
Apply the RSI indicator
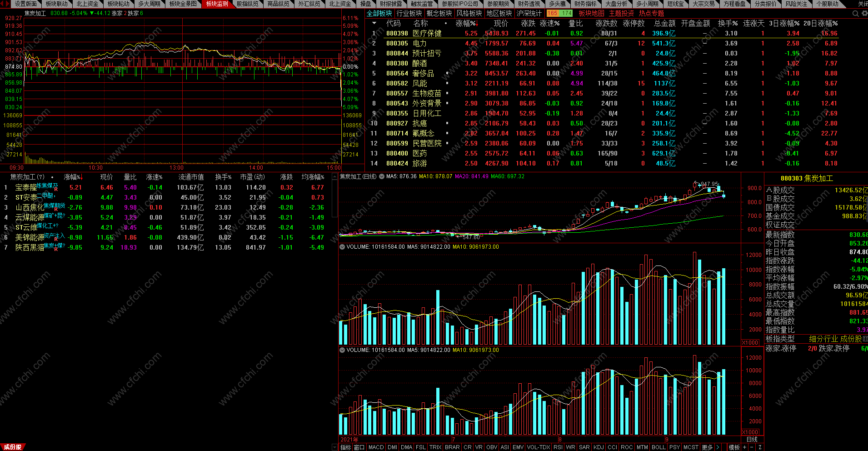pyautogui.click(x=558, y=447)
